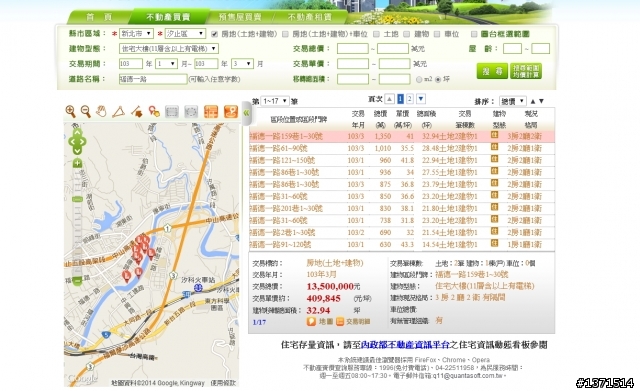This screenshot has width=640, height=391.
Task: Click building type icon in 福德一路91~120號 row
Action: pos(494,243)
